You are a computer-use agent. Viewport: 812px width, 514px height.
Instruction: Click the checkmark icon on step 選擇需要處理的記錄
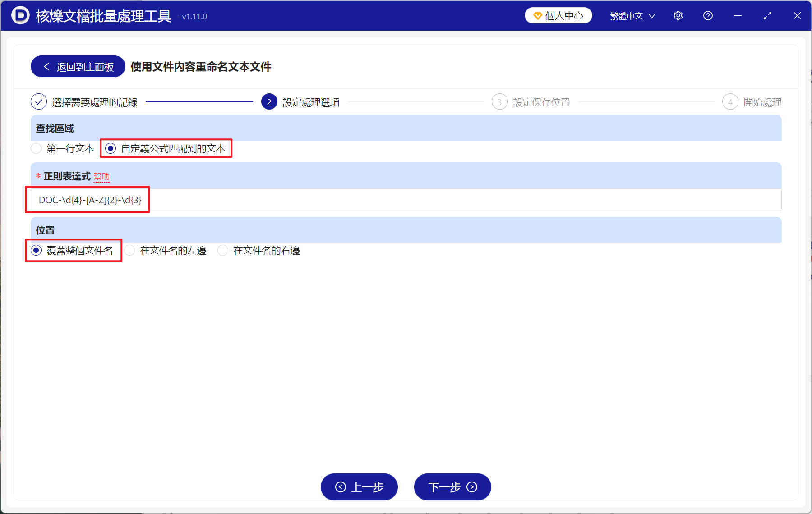click(39, 102)
